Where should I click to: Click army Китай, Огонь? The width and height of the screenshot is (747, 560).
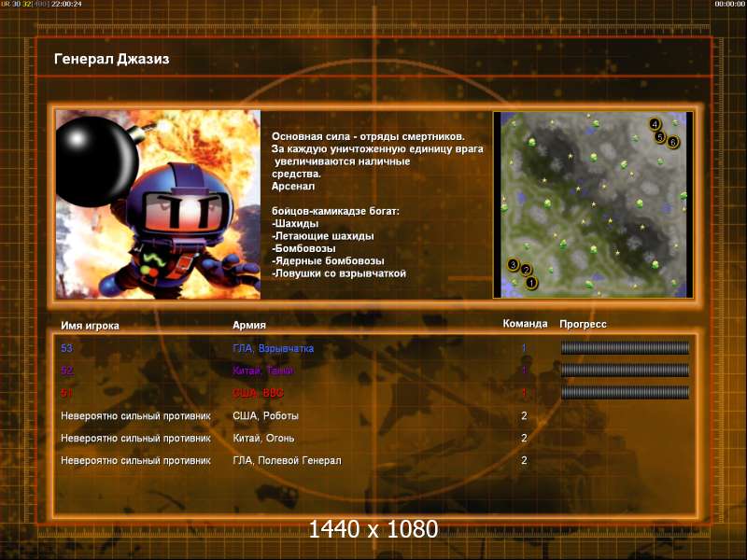pos(263,438)
